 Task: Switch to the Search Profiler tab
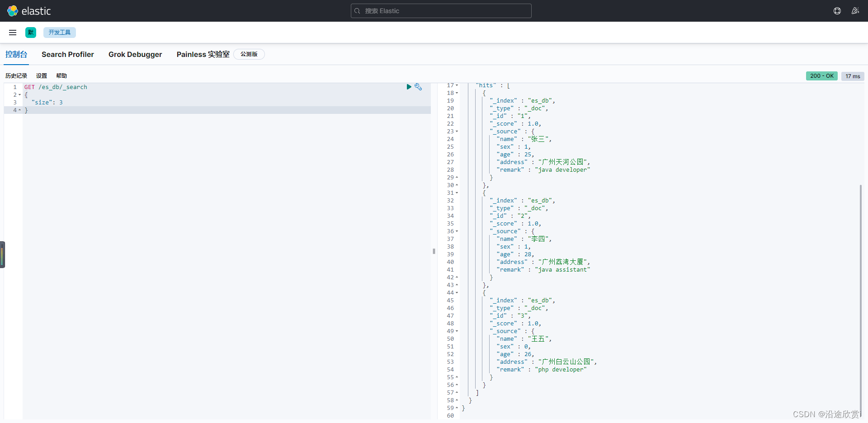(68, 54)
